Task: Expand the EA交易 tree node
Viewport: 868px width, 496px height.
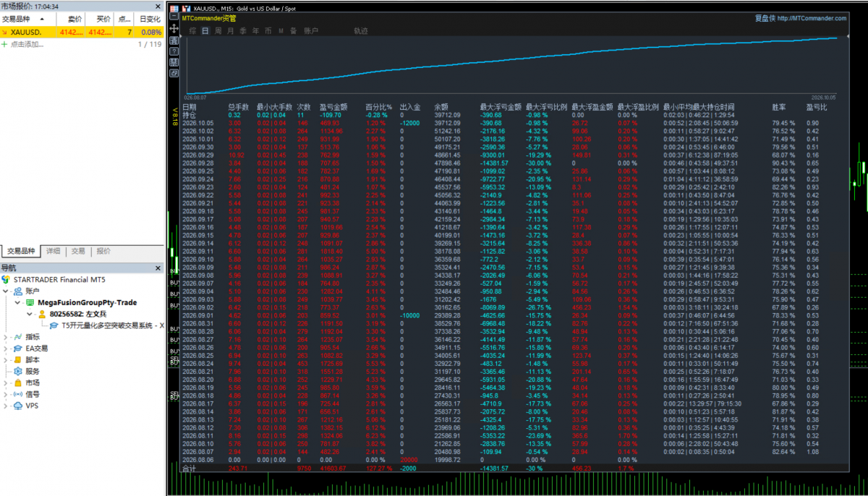Action: coord(5,348)
